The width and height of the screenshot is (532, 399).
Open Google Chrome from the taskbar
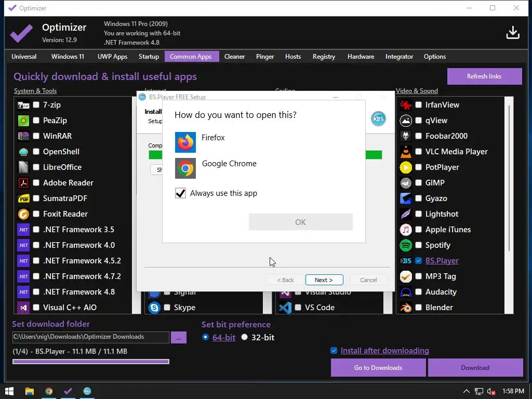(49, 391)
